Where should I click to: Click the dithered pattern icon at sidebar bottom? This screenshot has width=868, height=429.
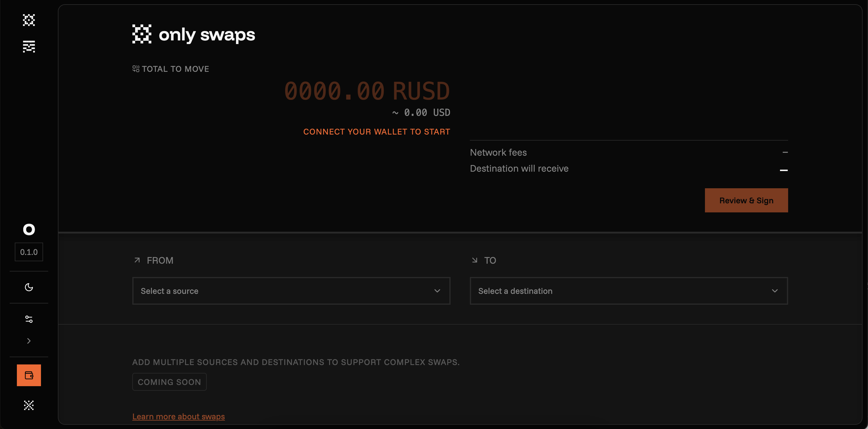[29, 405]
